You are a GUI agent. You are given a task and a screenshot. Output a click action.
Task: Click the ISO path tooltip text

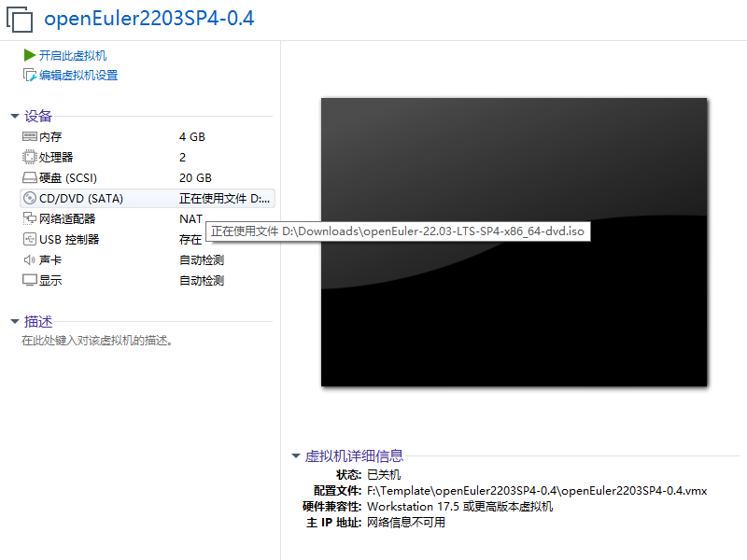[x=398, y=231]
